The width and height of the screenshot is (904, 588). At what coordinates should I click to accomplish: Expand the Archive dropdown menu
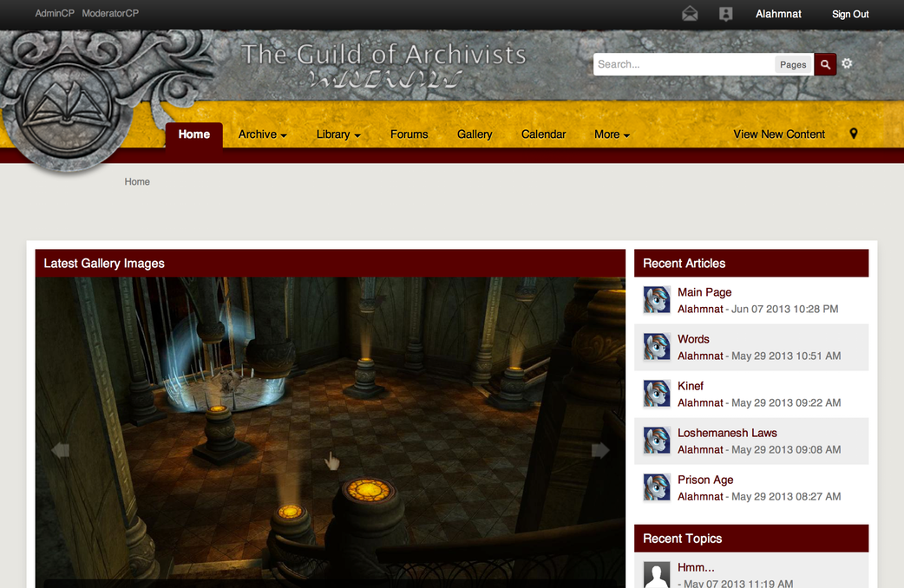[262, 134]
